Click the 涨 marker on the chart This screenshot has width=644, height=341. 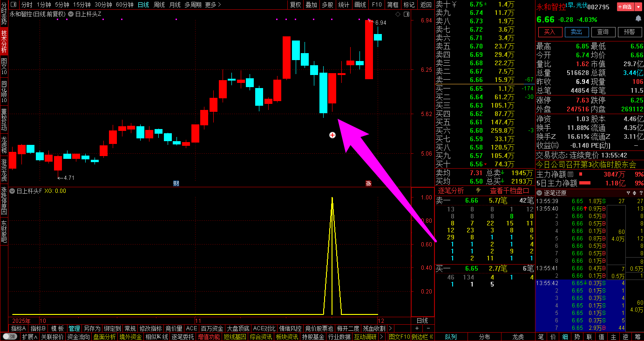[x=368, y=183]
